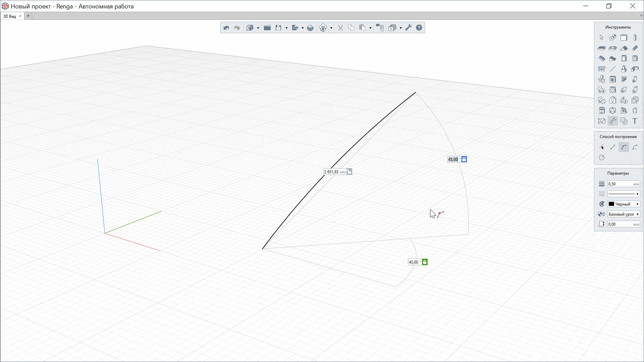
Task: Click the collaboration sync cloud icon
Action: coord(323,28)
